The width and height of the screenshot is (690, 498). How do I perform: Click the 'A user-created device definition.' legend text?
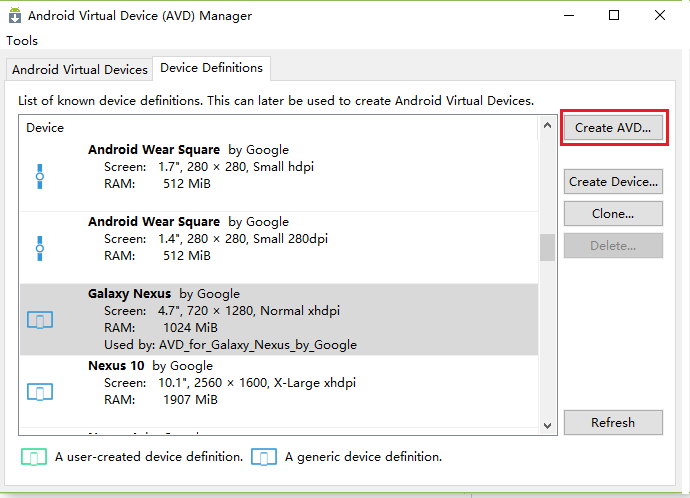point(149,457)
